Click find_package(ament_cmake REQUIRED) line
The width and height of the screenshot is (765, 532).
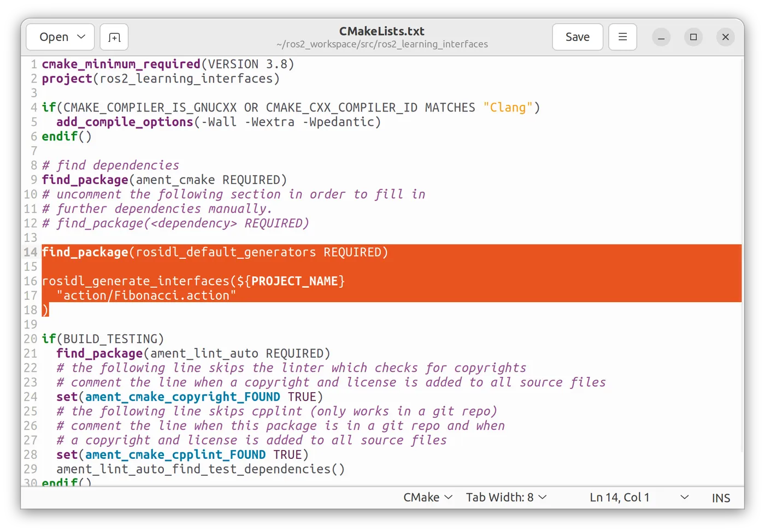point(164,180)
